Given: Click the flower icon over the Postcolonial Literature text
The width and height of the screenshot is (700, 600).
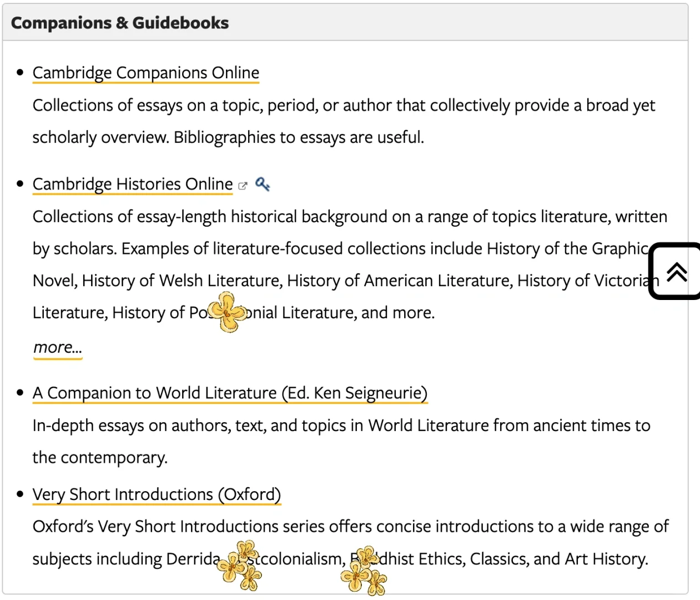Looking at the screenshot, I should [x=227, y=313].
